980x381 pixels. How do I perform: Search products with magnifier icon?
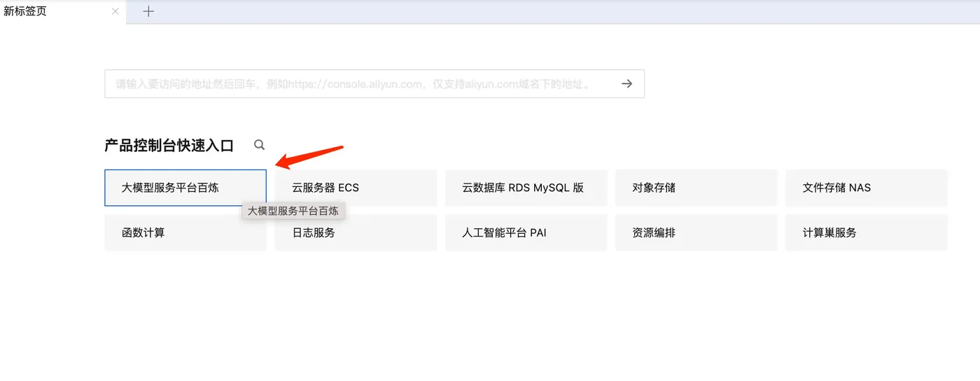click(x=260, y=145)
